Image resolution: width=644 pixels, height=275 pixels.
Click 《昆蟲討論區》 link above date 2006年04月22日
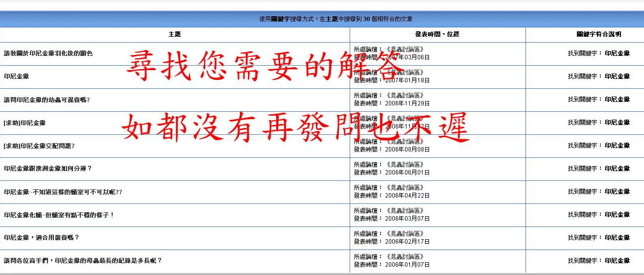405,188
